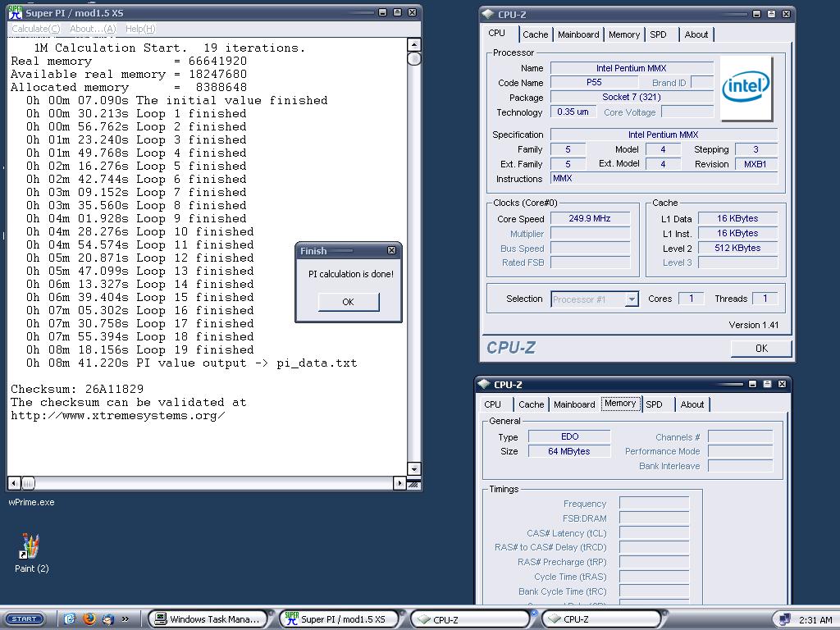Switch to CPU tab in bottom CPU-Z window
The image size is (840, 630).
tap(492, 404)
